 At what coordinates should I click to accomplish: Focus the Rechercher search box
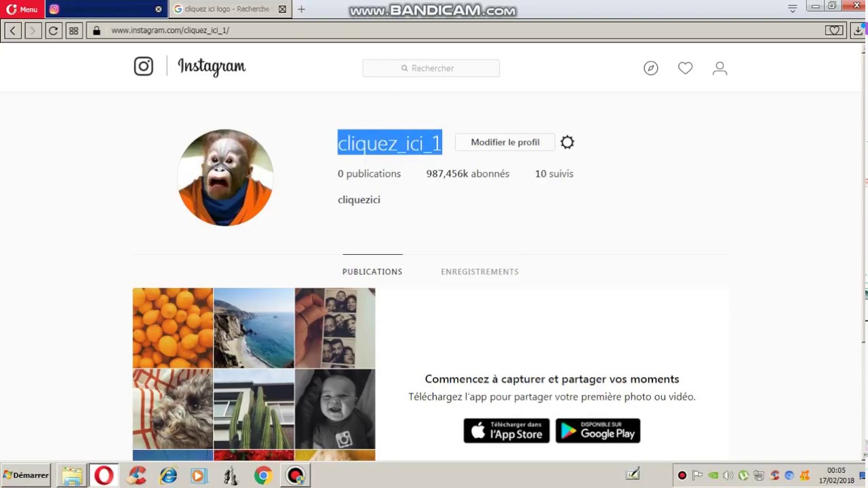[431, 68]
